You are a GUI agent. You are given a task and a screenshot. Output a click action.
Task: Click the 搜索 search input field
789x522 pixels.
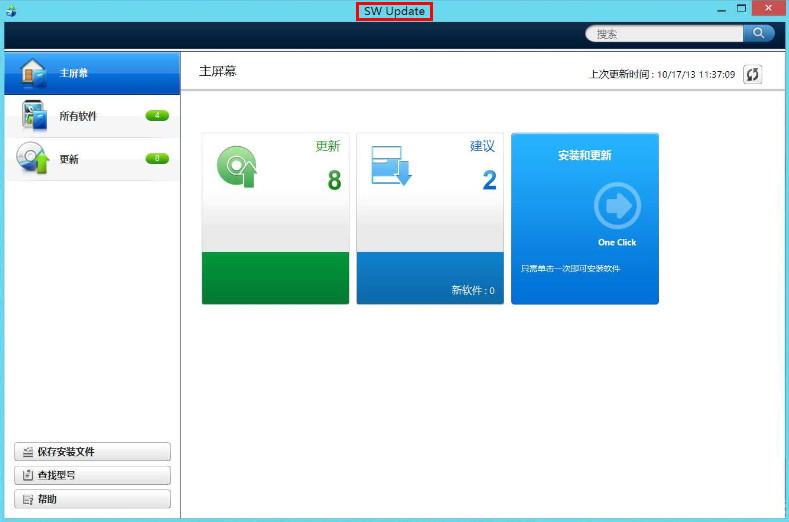pyautogui.click(x=664, y=34)
